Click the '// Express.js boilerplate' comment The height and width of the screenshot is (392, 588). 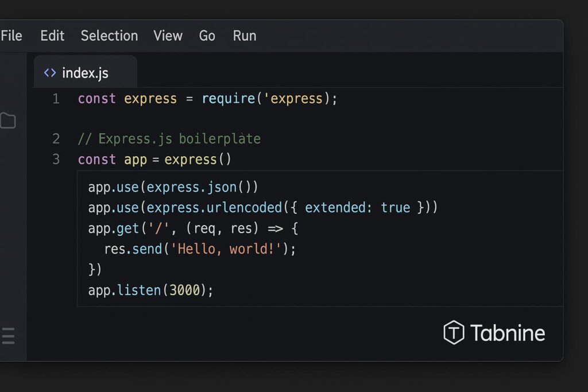169,139
